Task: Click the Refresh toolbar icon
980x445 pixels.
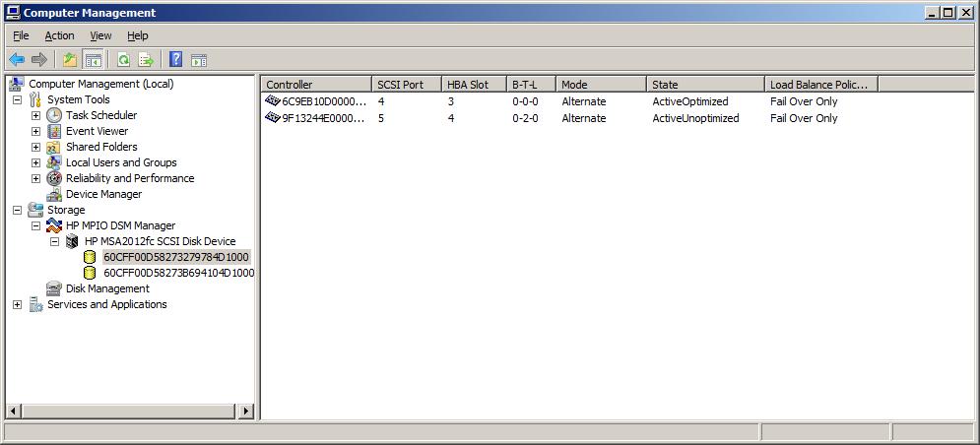Action: pos(124,59)
